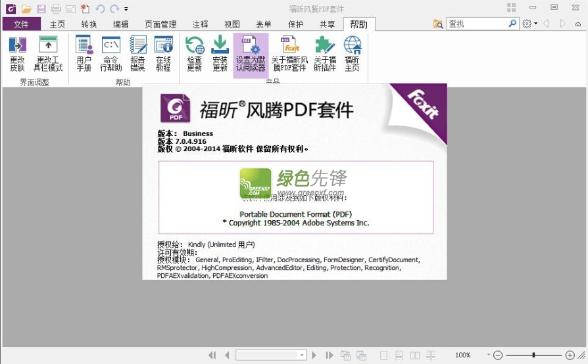Select facing pages view icon
Viewport: 588px width, 364px height.
[x=415, y=355]
